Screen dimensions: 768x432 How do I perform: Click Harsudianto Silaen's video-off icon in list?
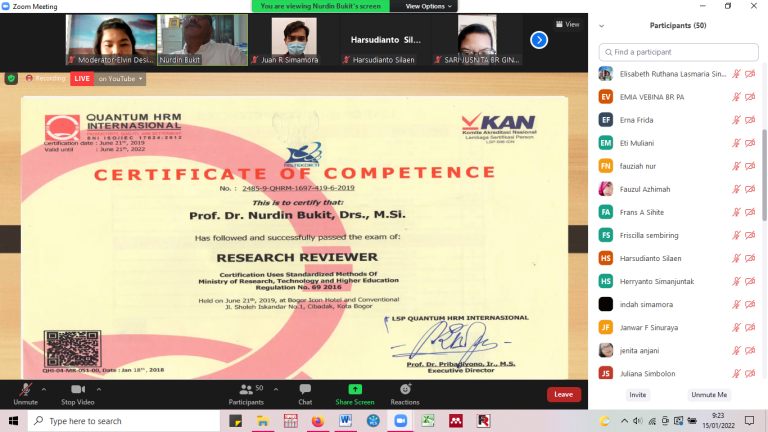[x=750, y=258]
